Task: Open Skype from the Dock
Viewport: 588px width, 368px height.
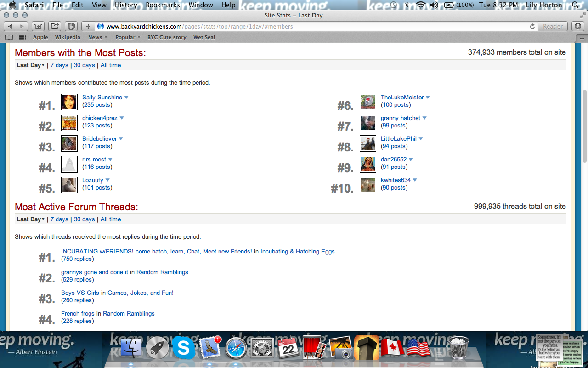Action: 184,348
